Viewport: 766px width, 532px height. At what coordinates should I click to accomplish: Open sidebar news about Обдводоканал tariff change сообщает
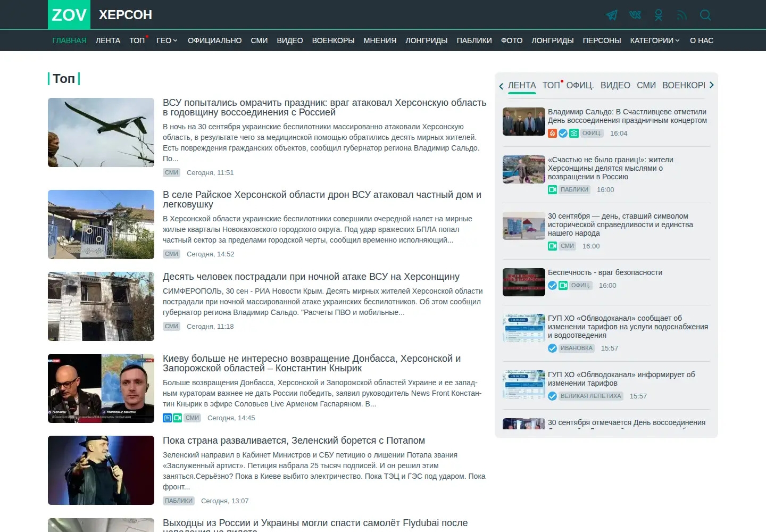click(x=628, y=327)
